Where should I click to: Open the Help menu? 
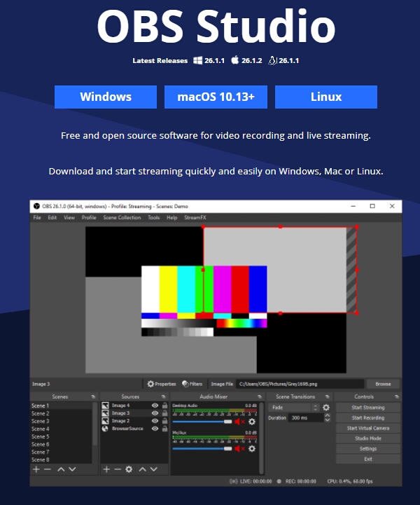(x=172, y=217)
